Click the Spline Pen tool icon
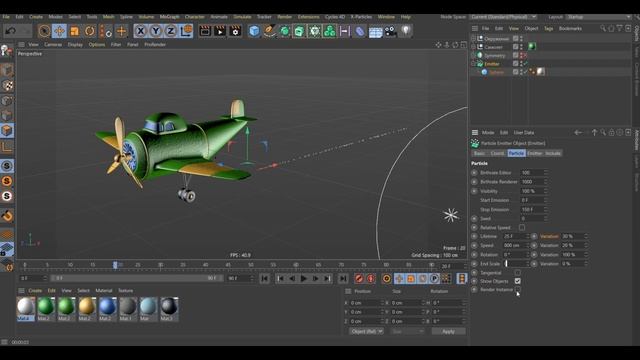Image resolution: width=640 pixels, height=360 pixels. 269,31
